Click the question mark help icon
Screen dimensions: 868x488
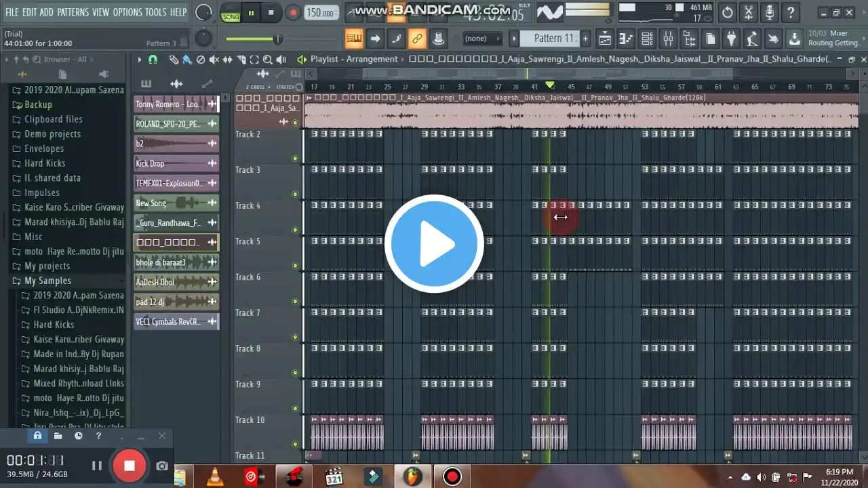click(x=791, y=12)
